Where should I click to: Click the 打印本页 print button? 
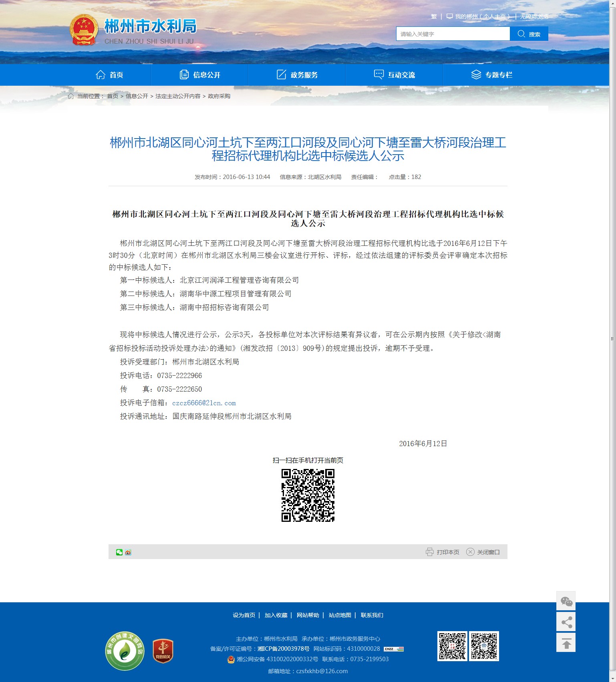click(x=443, y=552)
